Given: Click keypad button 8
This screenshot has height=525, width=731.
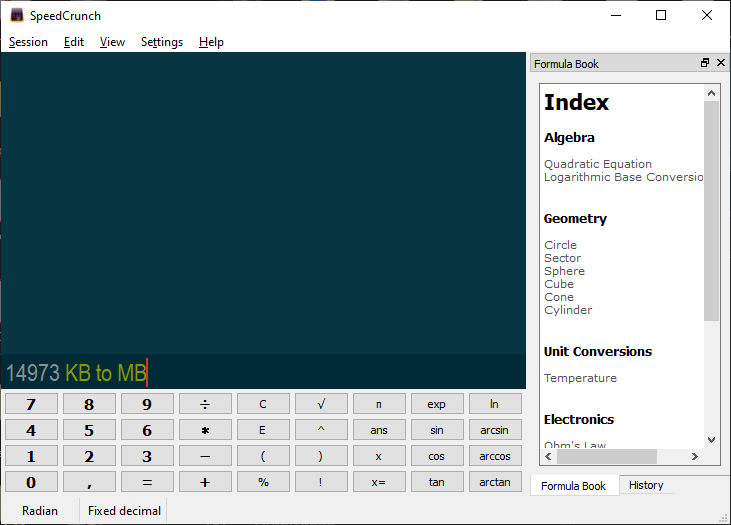Looking at the screenshot, I should point(89,404).
